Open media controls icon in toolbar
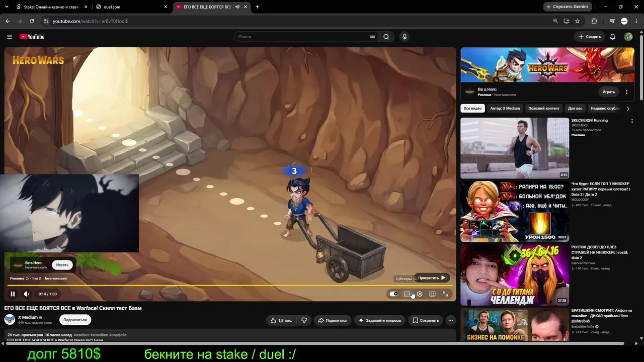644x362 pixels. point(612,21)
